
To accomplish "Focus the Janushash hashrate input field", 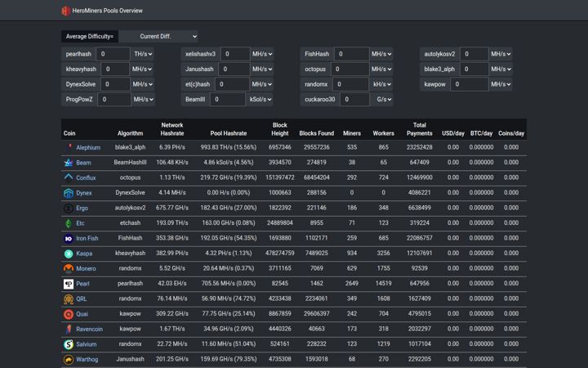I will click(234, 69).
